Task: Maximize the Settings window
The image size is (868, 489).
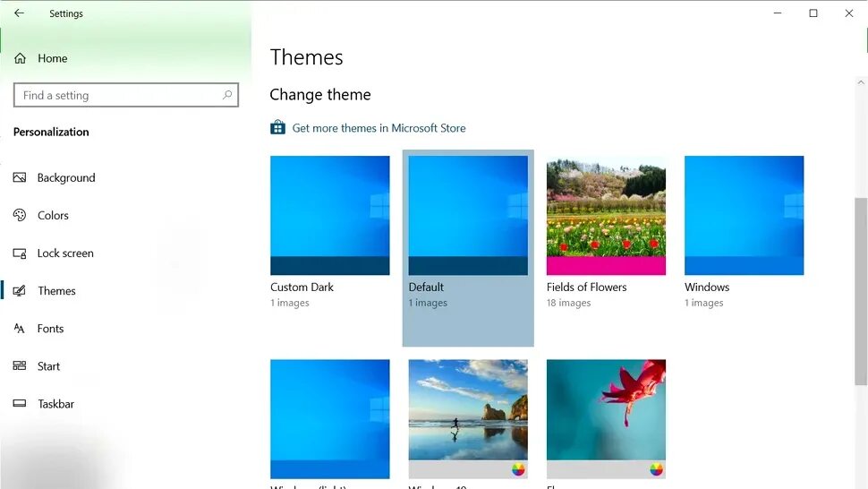Action: pyautogui.click(x=813, y=13)
